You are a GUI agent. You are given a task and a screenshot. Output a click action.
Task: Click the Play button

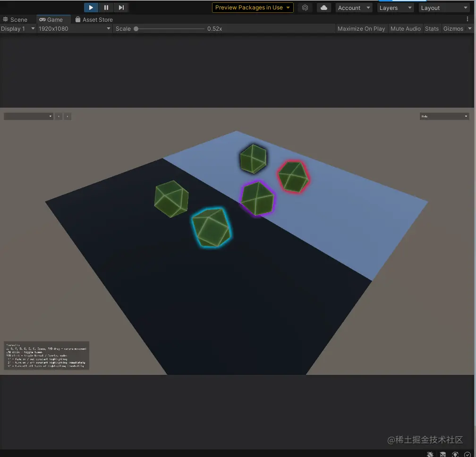91,8
